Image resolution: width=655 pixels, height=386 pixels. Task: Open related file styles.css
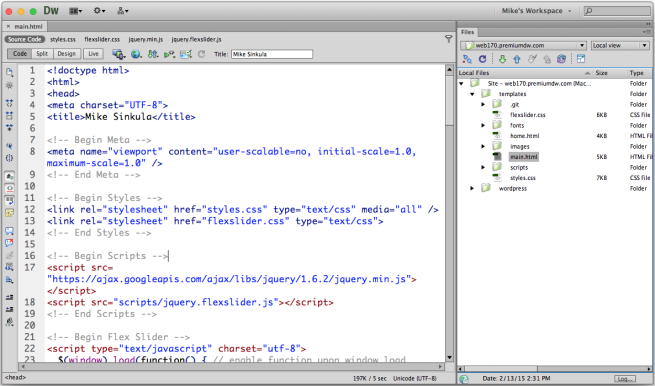click(63, 39)
